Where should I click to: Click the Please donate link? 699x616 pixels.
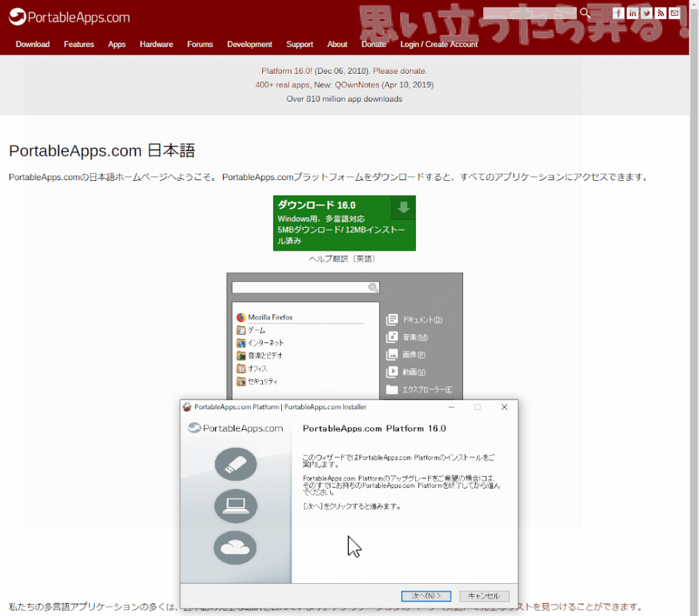point(400,71)
